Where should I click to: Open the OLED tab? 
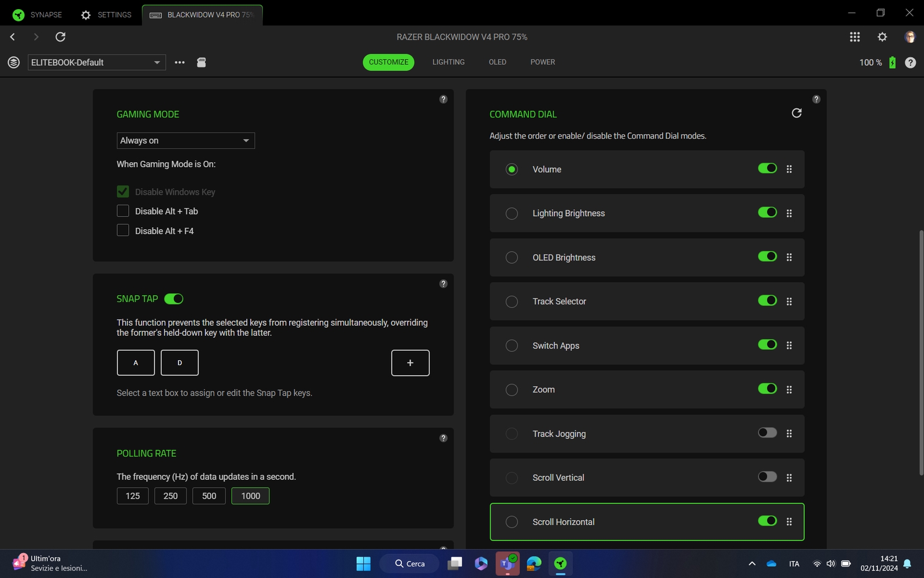point(497,62)
